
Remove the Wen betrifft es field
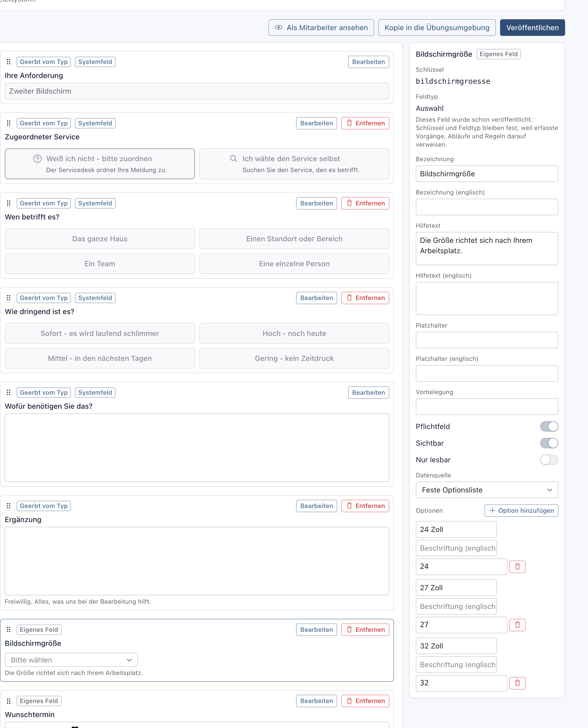[x=365, y=203]
